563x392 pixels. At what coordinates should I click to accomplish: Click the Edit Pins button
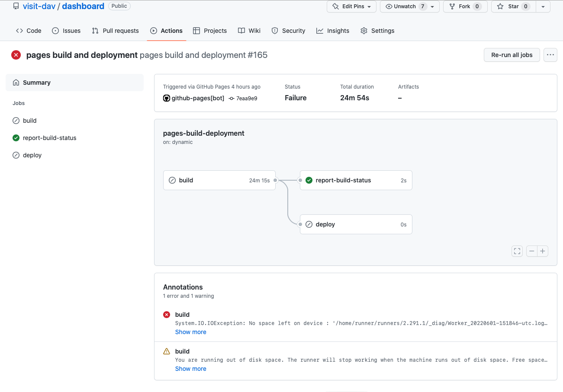[x=351, y=6]
